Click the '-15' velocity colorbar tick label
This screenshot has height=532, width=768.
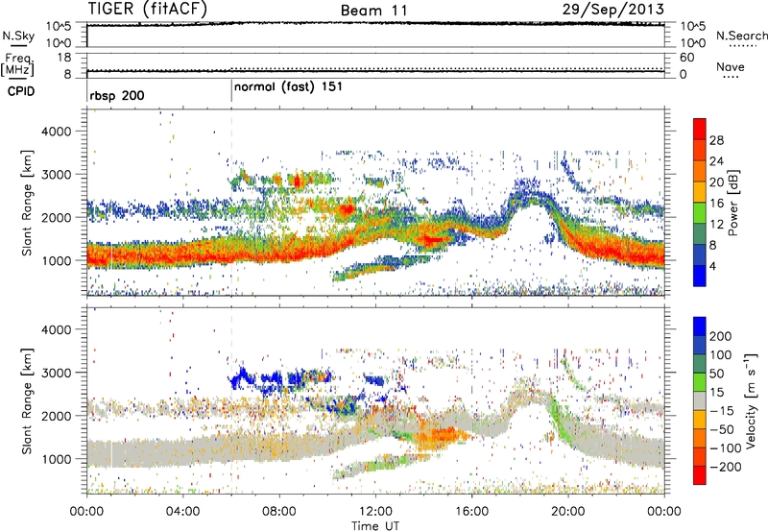pyautogui.click(x=722, y=410)
